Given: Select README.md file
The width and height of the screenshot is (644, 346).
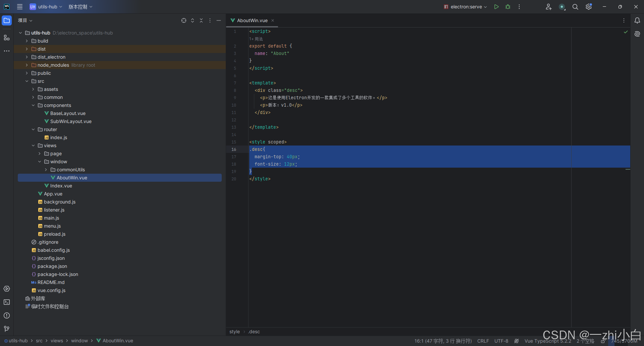Looking at the screenshot, I should tap(51, 282).
